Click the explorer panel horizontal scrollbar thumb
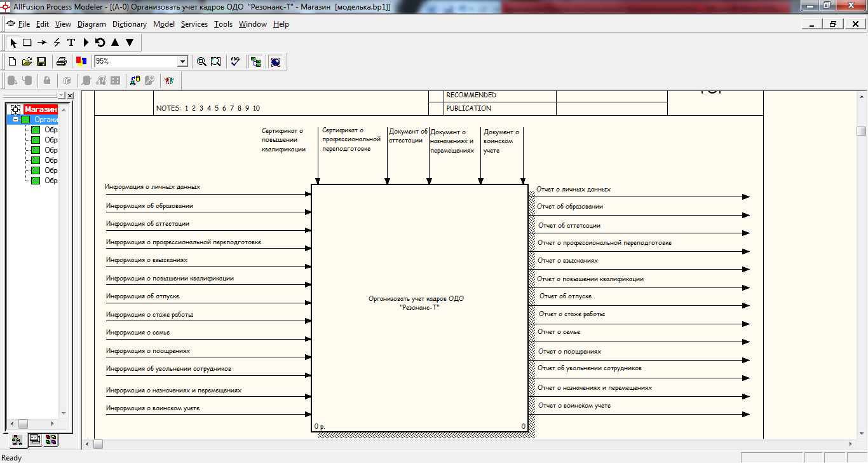The width and height of the screenshot is (868, 463). (x=23, y=424)
